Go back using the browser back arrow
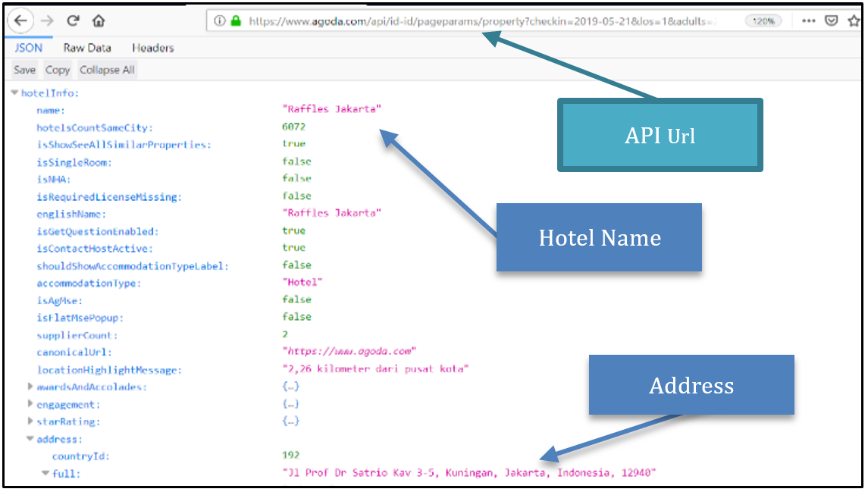868x492 pixels. pos(20,21)
